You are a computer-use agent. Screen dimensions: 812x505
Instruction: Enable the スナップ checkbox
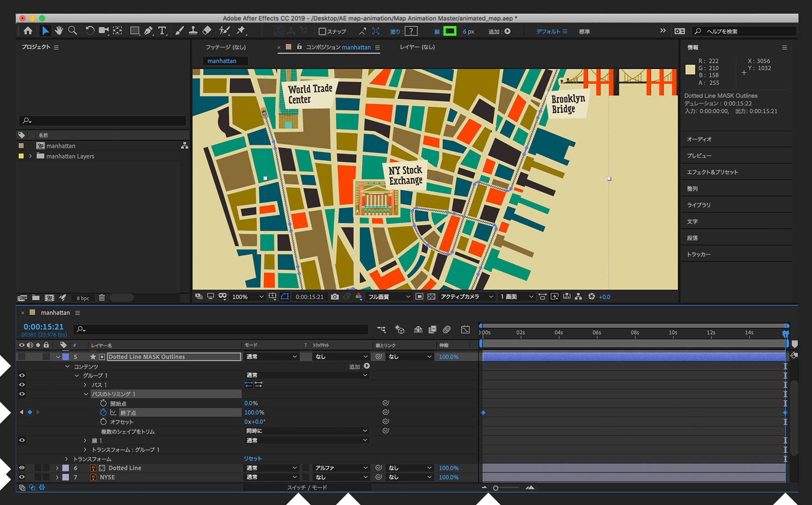click(x=322, y=32)
